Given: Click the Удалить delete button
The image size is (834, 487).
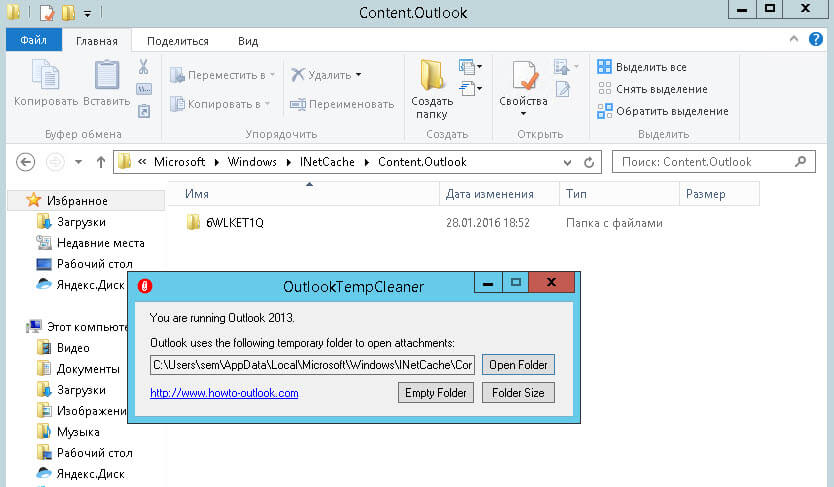Looking at the screenshot, I should [321, 75].
